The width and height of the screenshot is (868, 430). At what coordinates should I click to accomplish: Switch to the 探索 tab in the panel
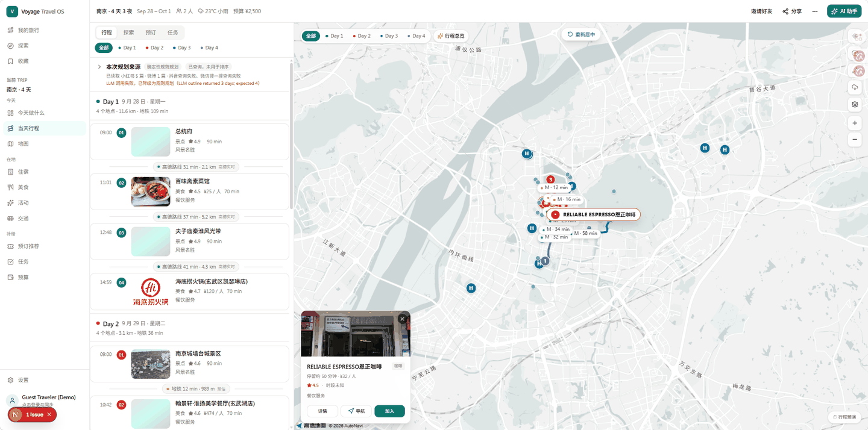pyautogui.click(x=128, y=33)
